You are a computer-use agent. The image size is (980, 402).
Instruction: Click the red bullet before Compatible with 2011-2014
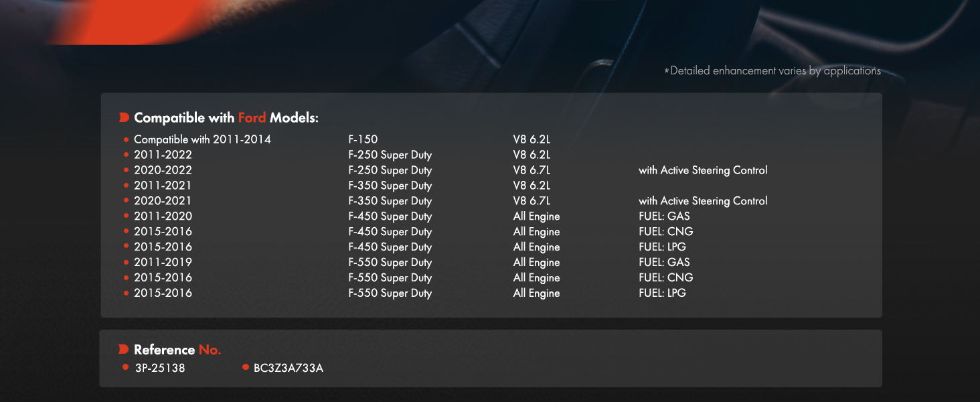(126, 140)
